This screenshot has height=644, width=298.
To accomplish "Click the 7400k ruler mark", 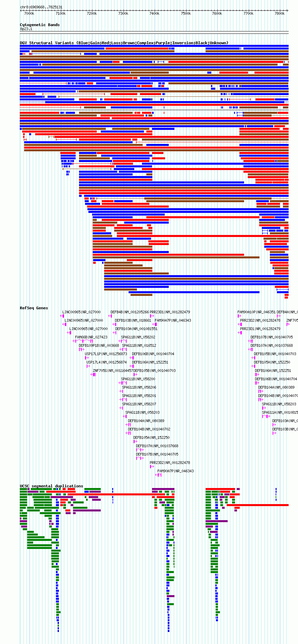I will pyautogui.click(x=154, y=13).
